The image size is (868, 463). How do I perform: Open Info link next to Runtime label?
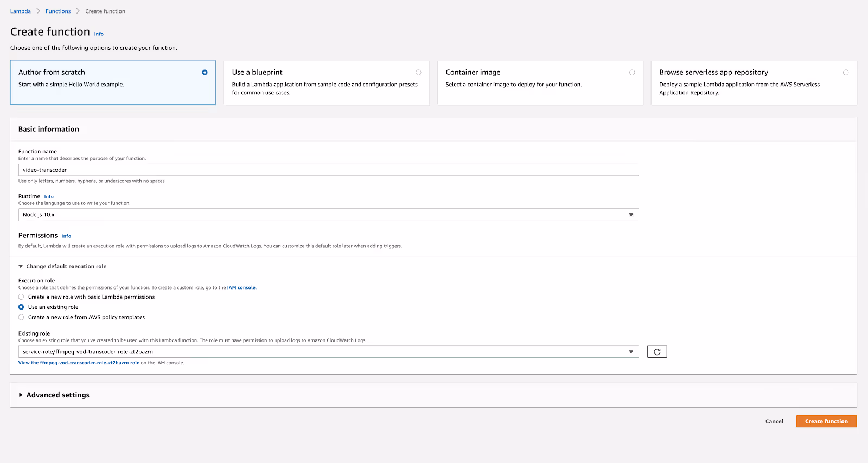[x=49, y=196]
